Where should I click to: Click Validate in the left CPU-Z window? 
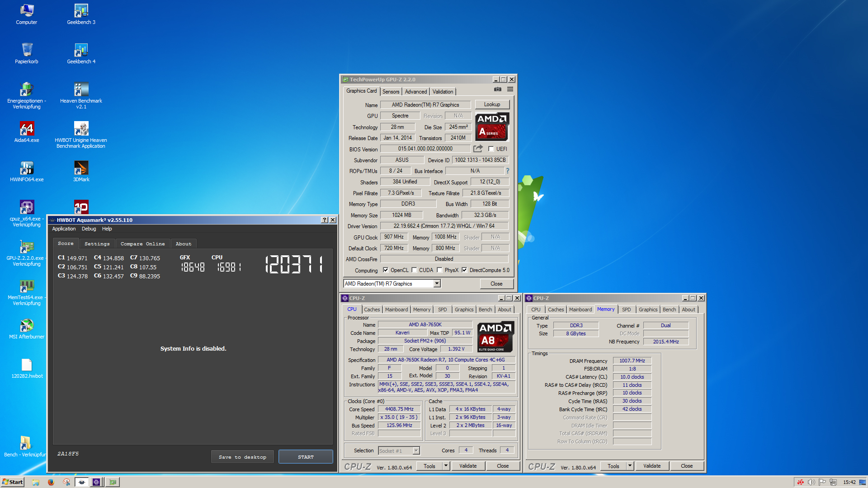coord(468,466)
